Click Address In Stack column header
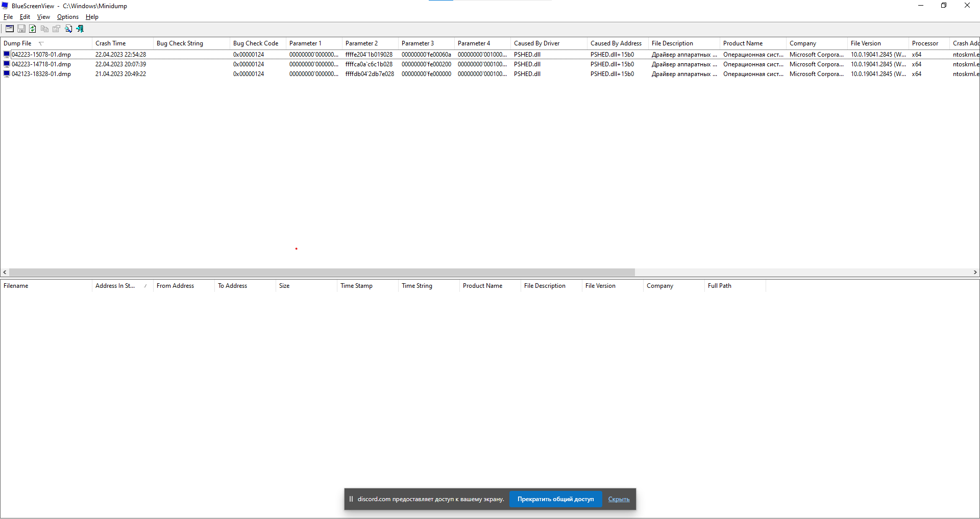980x519 pixels. click(122, 286)
